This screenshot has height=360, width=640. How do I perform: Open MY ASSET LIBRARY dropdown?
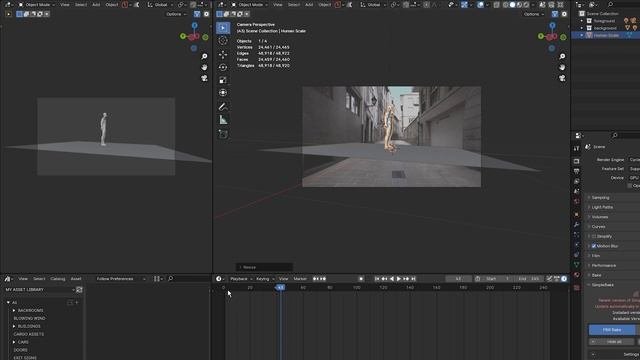pos(40,290)
